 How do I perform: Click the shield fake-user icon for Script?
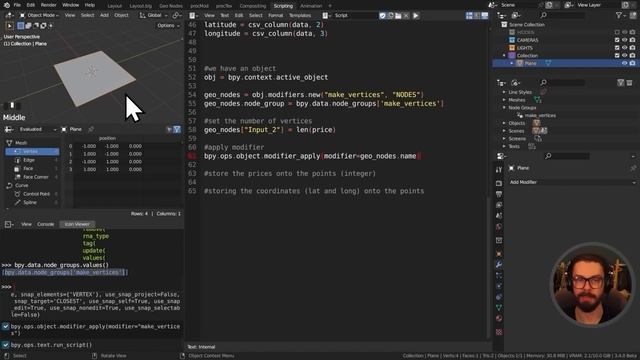(x=382, y=16)
